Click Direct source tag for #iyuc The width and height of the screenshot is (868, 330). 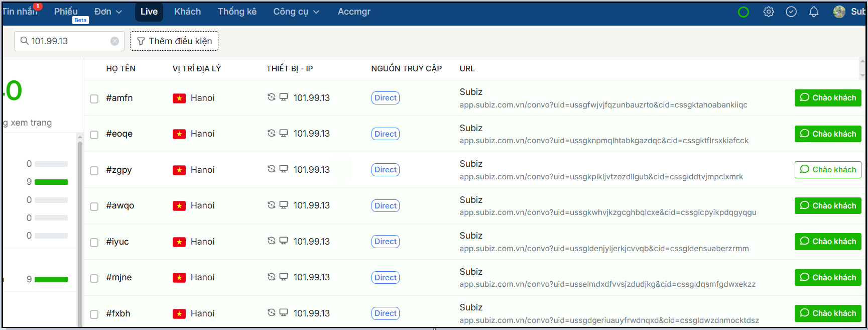click(x=385, y=242)
